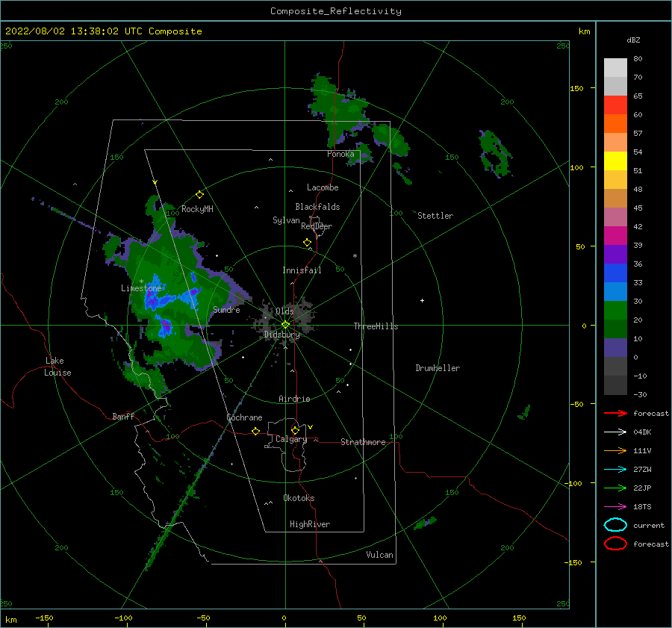Click the Airdrie label
This screenshot has width=672, height=628.
[294, 399]
